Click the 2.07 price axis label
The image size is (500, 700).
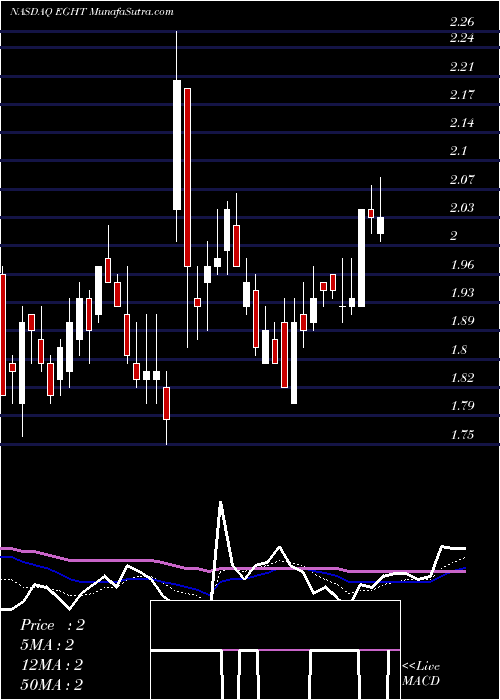point(462,179)
